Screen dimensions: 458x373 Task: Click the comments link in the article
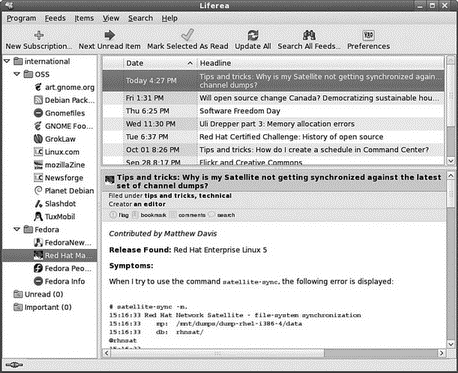click(x=192, y=215)
